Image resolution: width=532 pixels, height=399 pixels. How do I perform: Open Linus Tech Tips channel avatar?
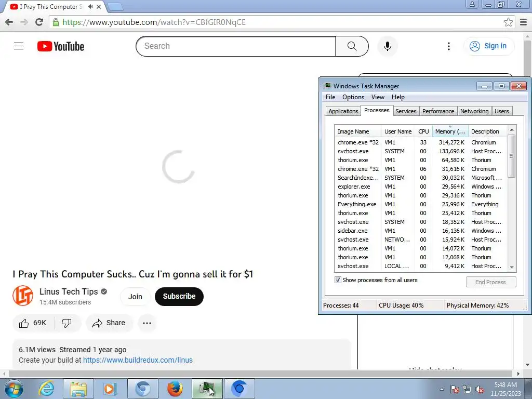(x=23, y=296)
